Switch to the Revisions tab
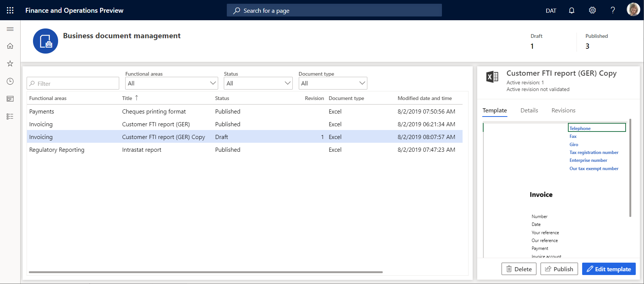Image resolution: width=644 pixels, height=284 pixels. (563, 111)
